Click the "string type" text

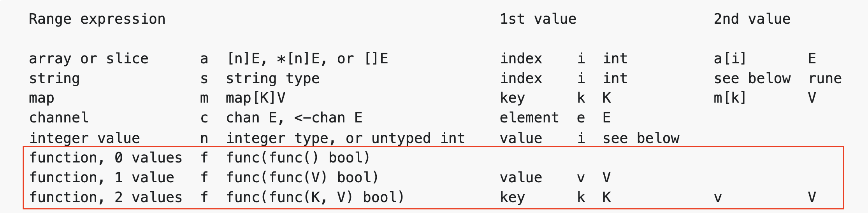click(272, 79)
